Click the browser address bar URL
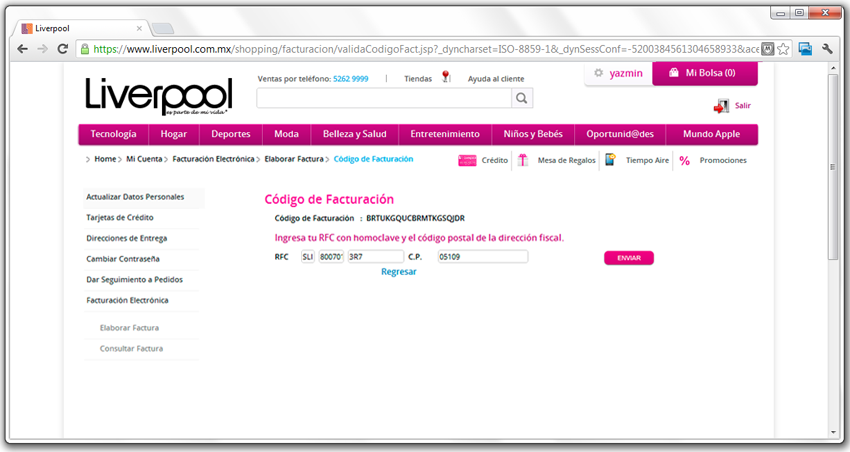The height and width of the screenshot is (452, 850). point(426,49)
